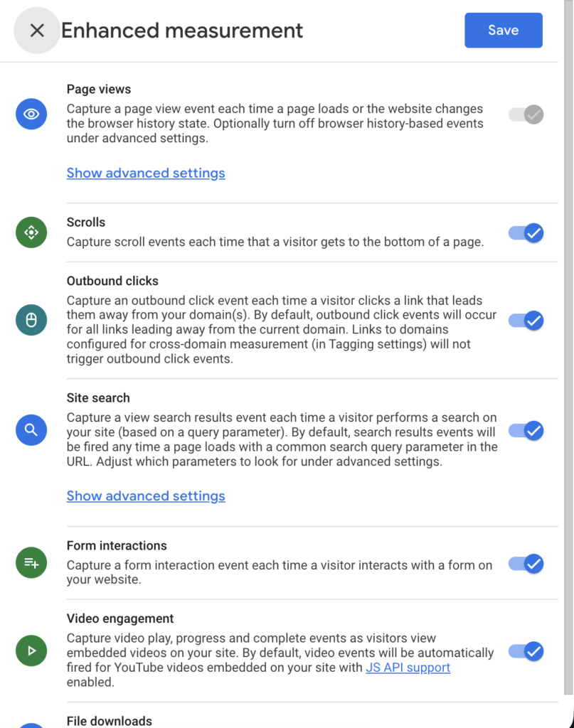Close the Enhanced measurement panel
Viewport: 574px width, 728px height.
(x=37, y=31)
